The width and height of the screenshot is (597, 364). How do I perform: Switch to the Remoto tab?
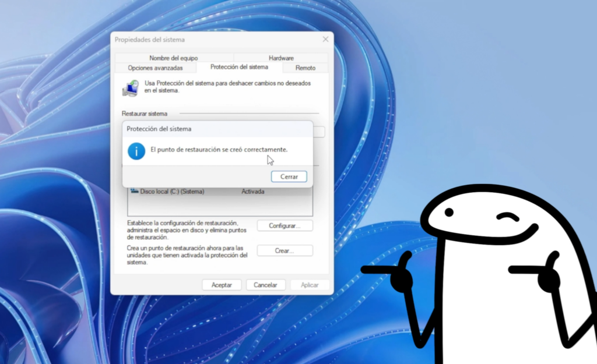point(305,68)
